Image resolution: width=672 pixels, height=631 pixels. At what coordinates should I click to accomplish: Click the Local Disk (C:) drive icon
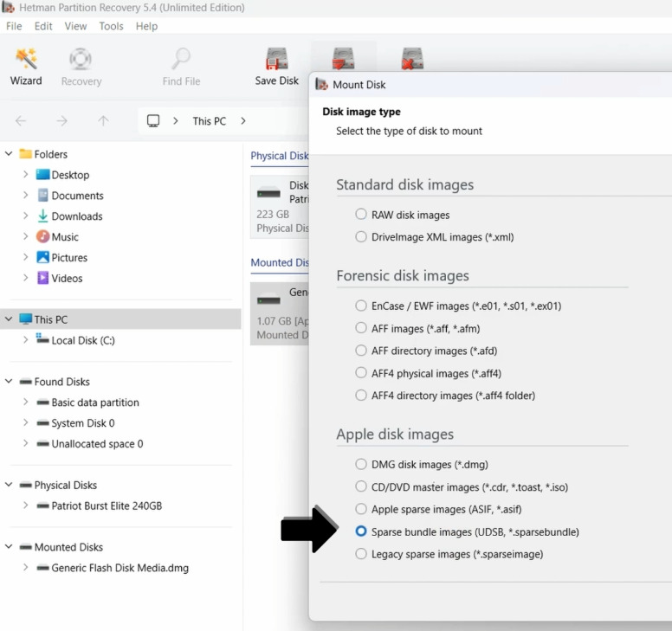click(42, 338)
